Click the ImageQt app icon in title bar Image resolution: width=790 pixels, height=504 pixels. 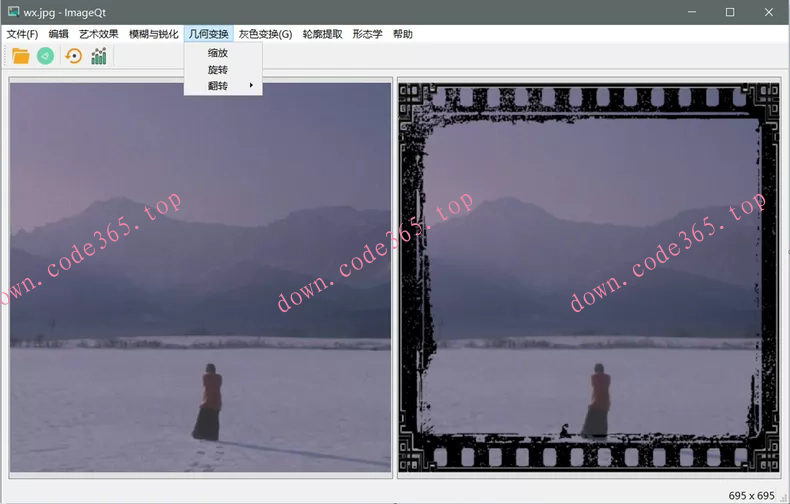click(14, 12)
